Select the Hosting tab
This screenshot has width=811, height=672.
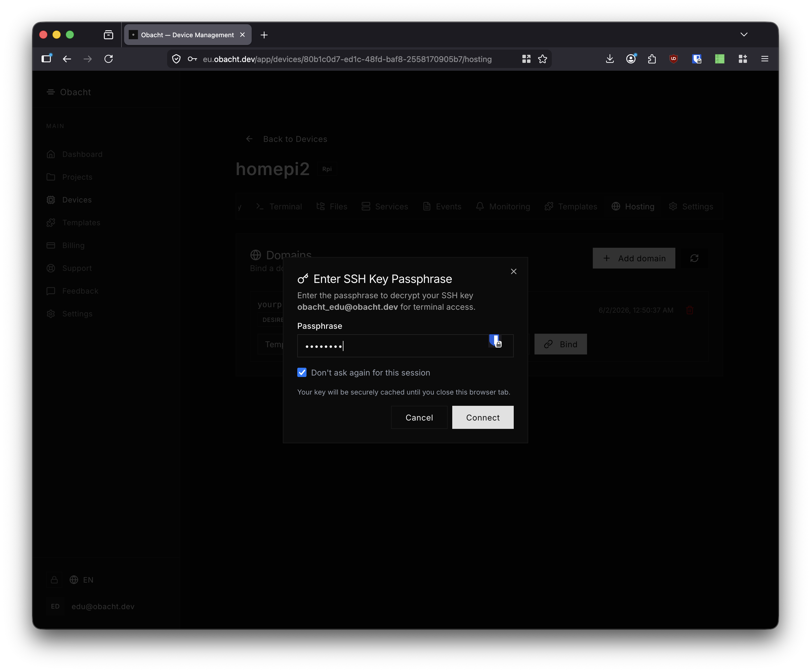pos(633,207)
